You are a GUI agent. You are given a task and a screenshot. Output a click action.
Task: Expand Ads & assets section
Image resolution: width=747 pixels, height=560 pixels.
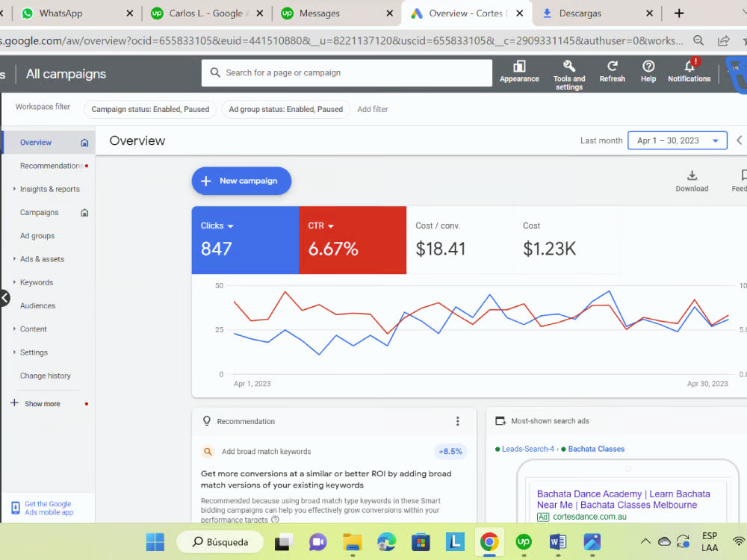pyautogui.click(x=42, y=259)
